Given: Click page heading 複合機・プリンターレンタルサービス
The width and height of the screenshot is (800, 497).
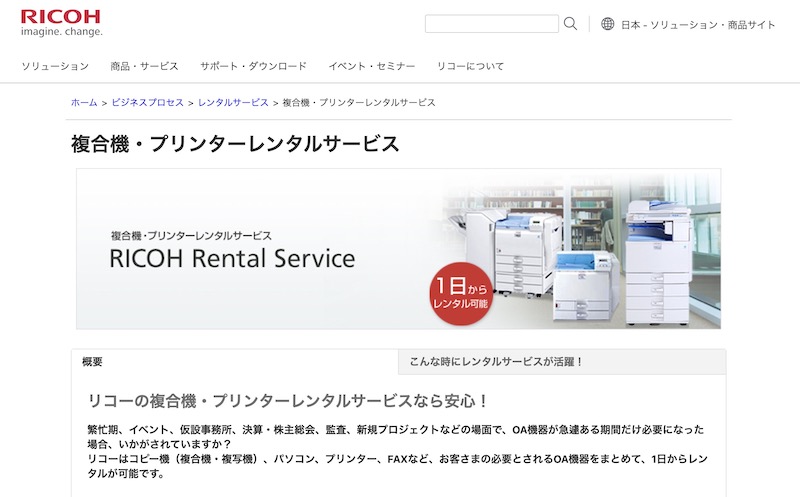Looking at the screenshot, I should point(235,144).
